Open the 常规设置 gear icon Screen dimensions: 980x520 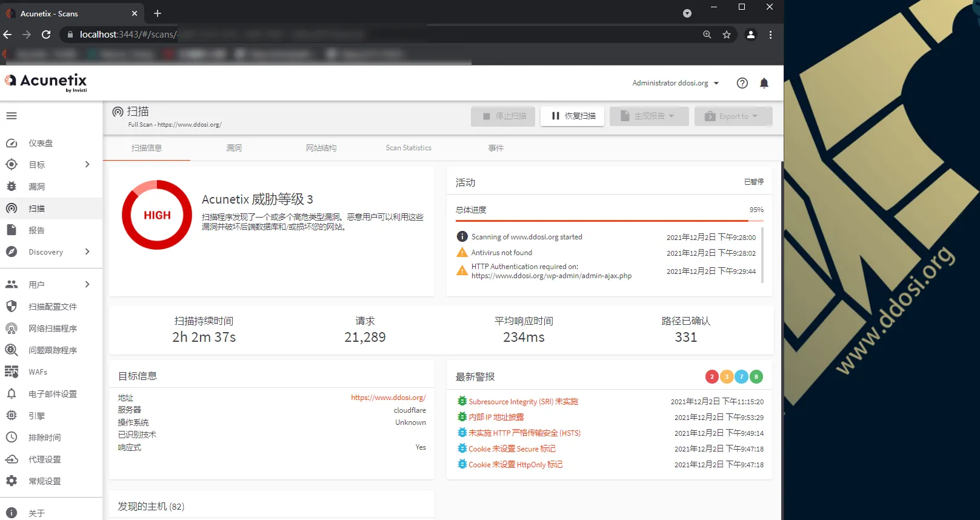[12, 481]
